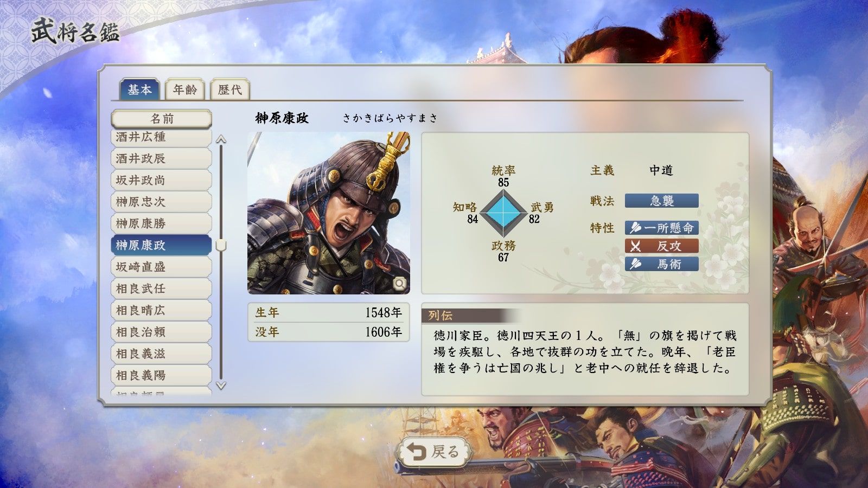
Task: Click the scroll-down arrow of the name list
Action: (221, 386)
